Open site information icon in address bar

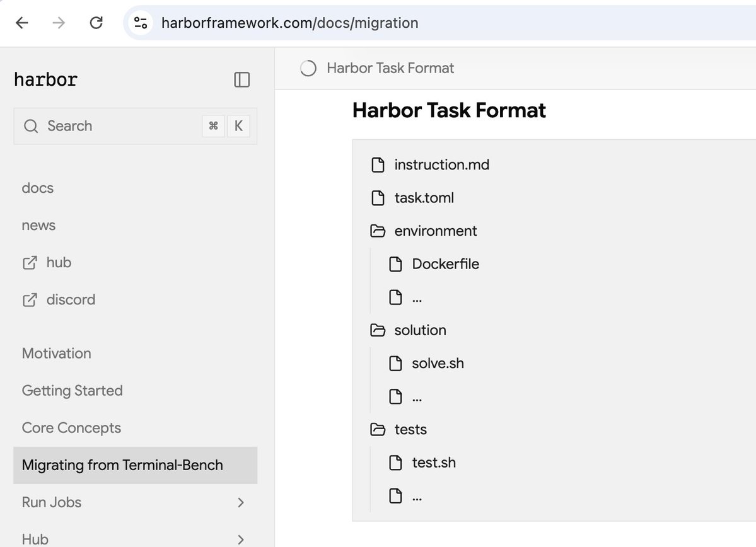[x=141, y=23]
